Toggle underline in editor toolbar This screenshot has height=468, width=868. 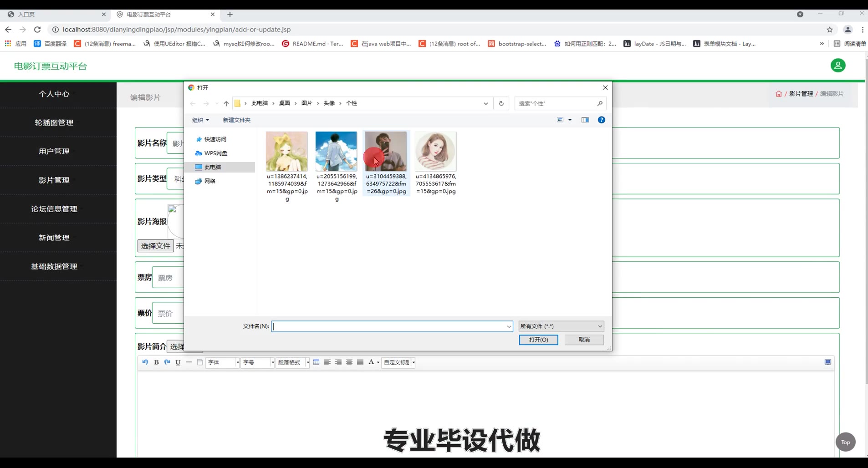[178, 362]
